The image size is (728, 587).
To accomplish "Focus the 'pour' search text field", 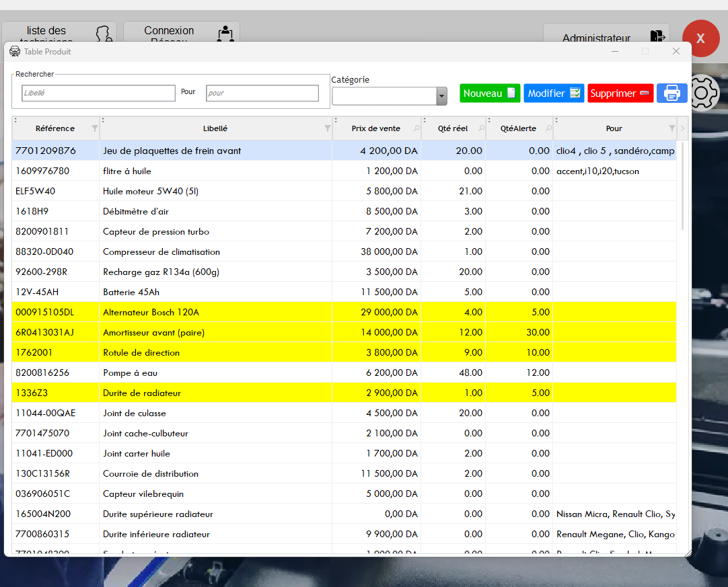I will (262, 93).
